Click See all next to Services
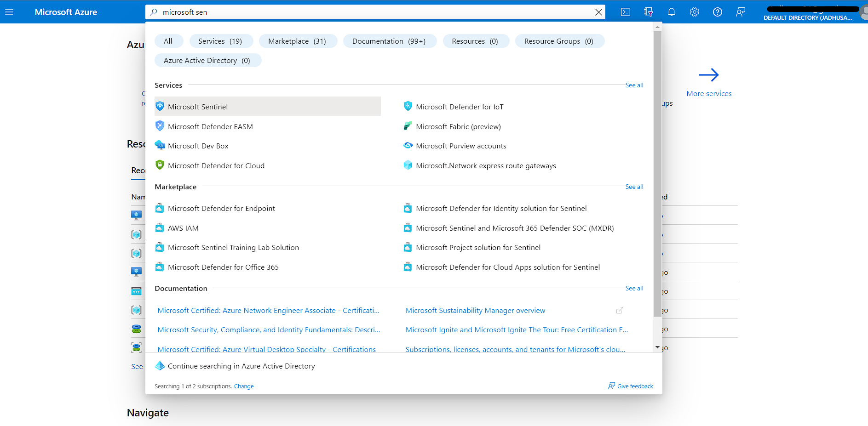This screenshot has height=426, width=868. 634,85
